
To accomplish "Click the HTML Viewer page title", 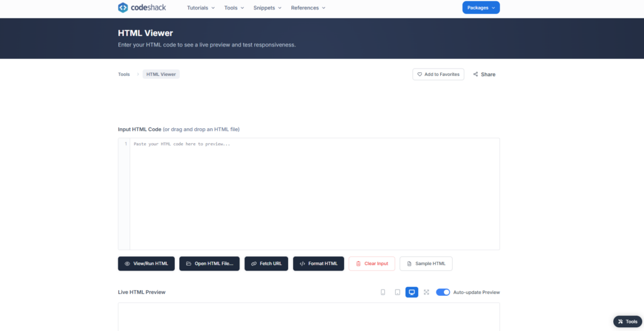I will [145, 33].
